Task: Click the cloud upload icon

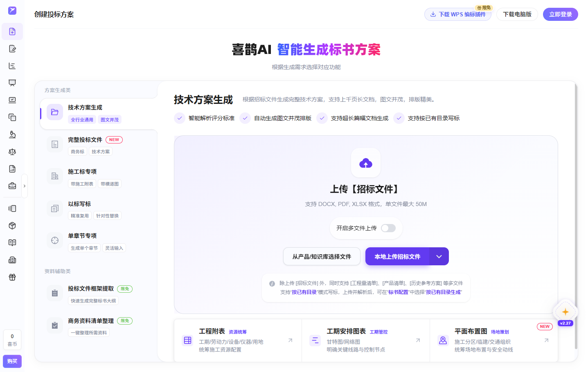Action: [x=366, y=163]
